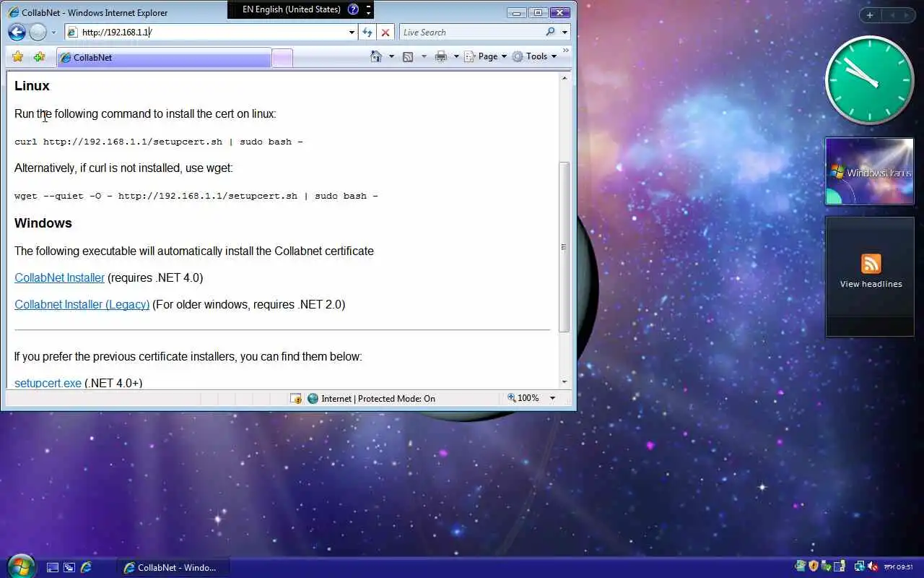Click View headlines in feed gadget

pos(871,284)
